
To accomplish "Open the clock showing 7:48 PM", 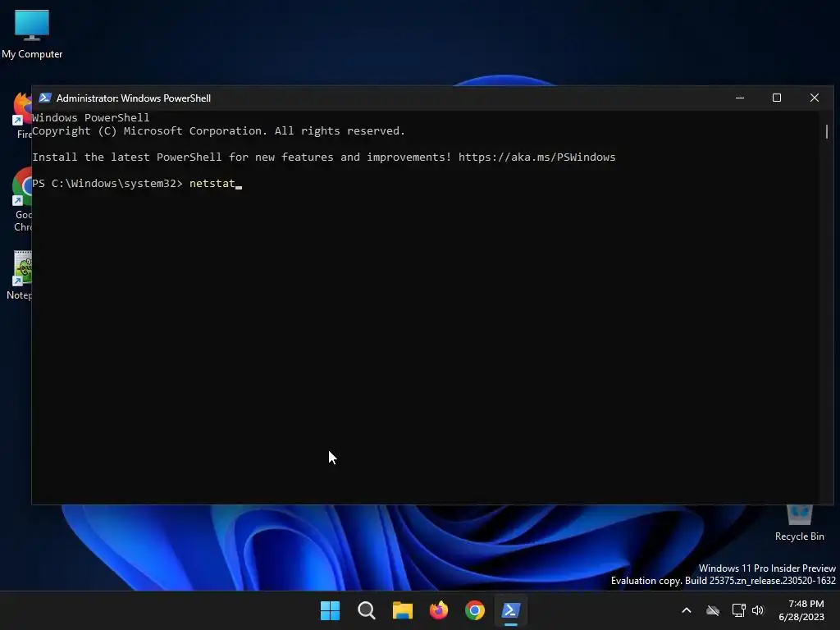I will [801, 610].
